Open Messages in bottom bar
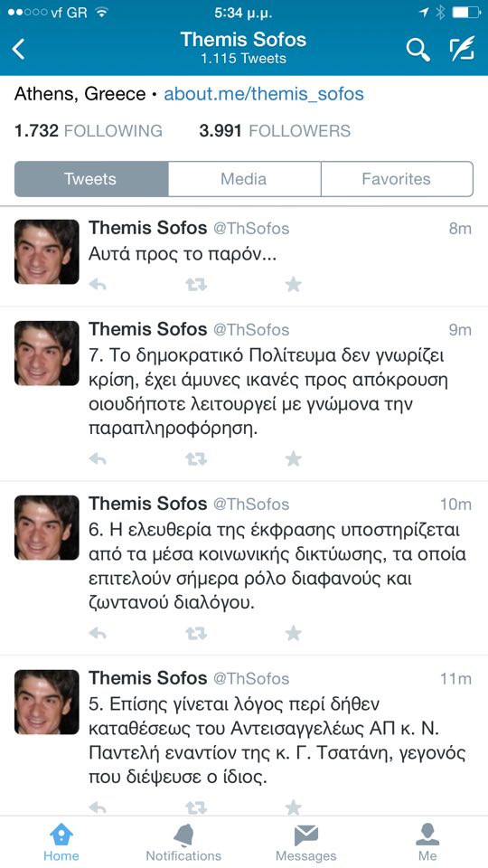The image size is (488, 868). [306, 843]
